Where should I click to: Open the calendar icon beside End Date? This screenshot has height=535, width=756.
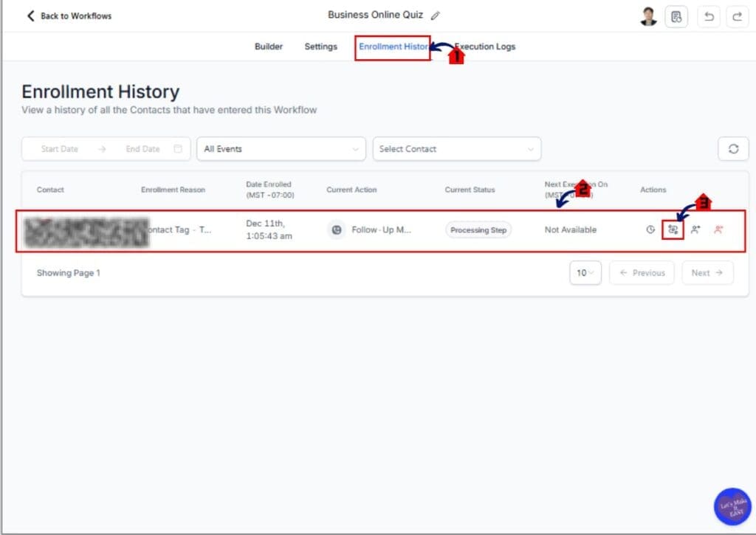coord(176,148)
